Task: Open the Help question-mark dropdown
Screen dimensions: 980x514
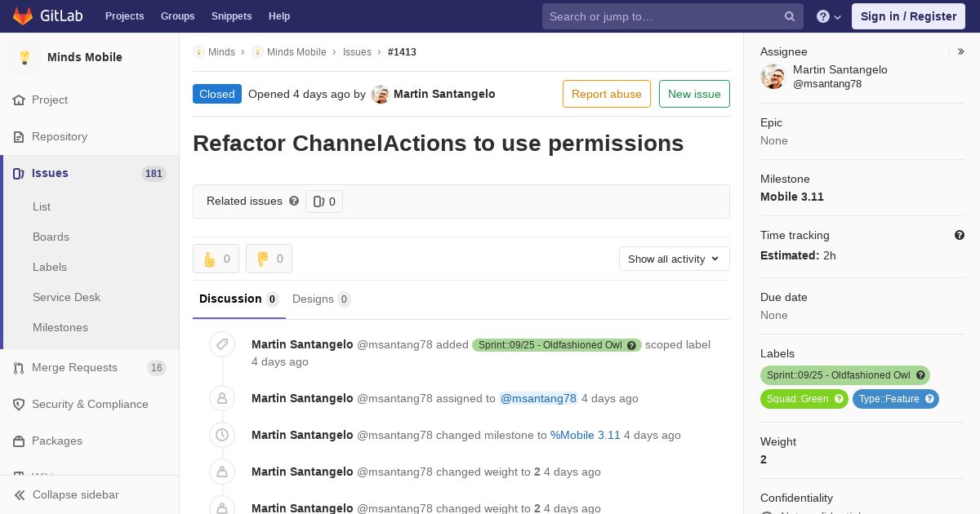Action: 829,16
